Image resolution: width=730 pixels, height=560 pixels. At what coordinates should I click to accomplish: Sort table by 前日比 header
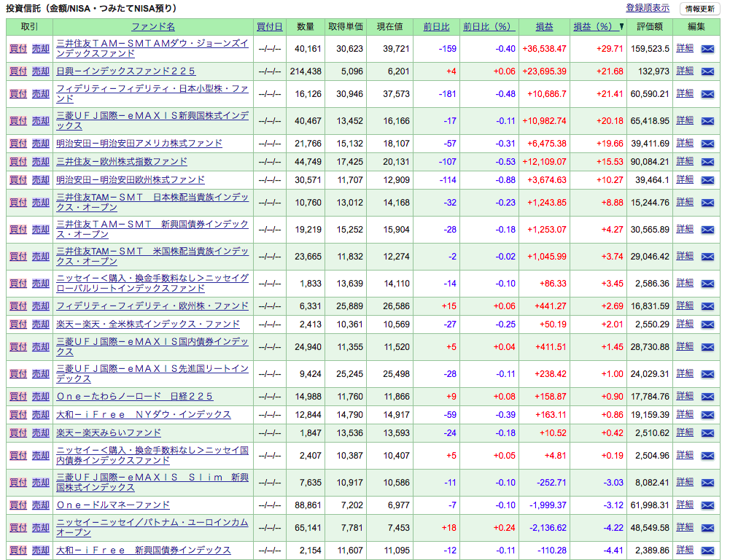436,27
